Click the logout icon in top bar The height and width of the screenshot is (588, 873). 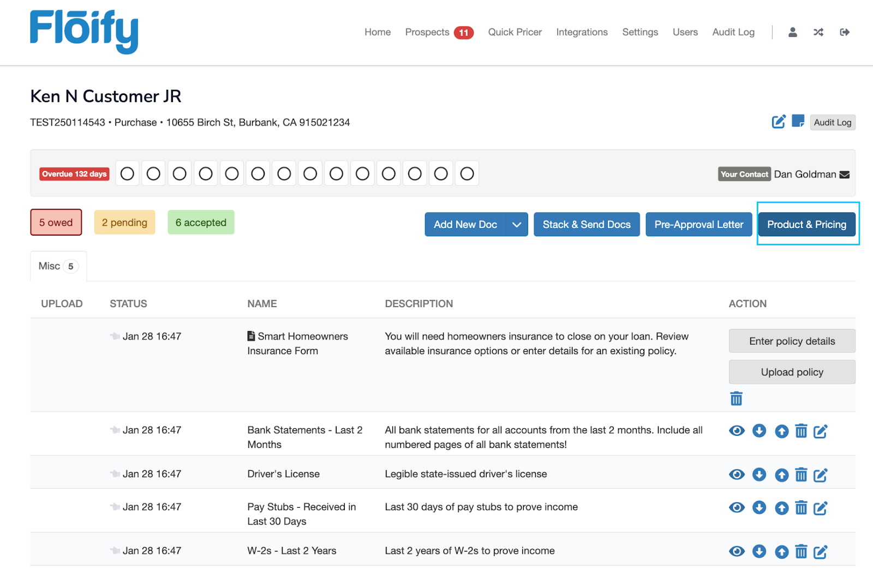pyautogui.click(x=844, y=32)
